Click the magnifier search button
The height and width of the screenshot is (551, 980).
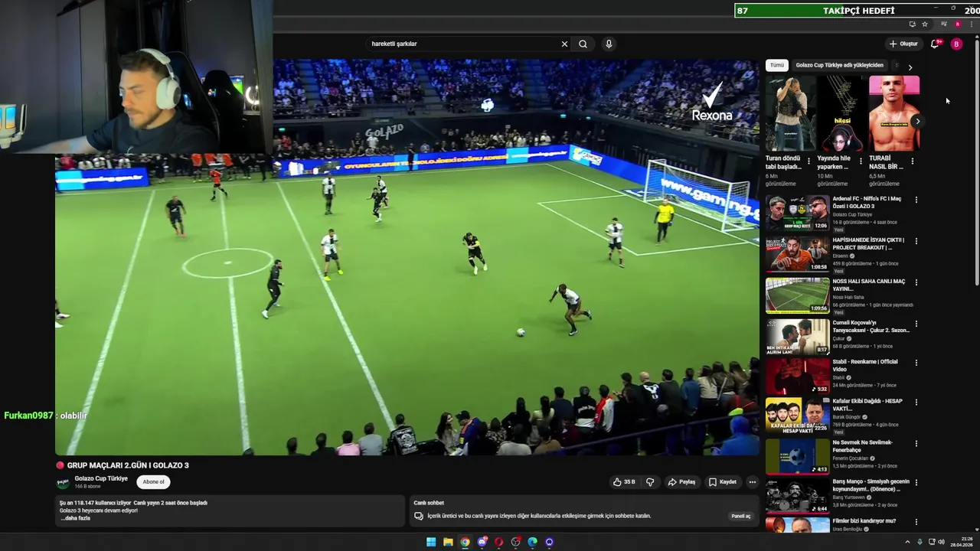pyautogui.click(x=583, y=44)
